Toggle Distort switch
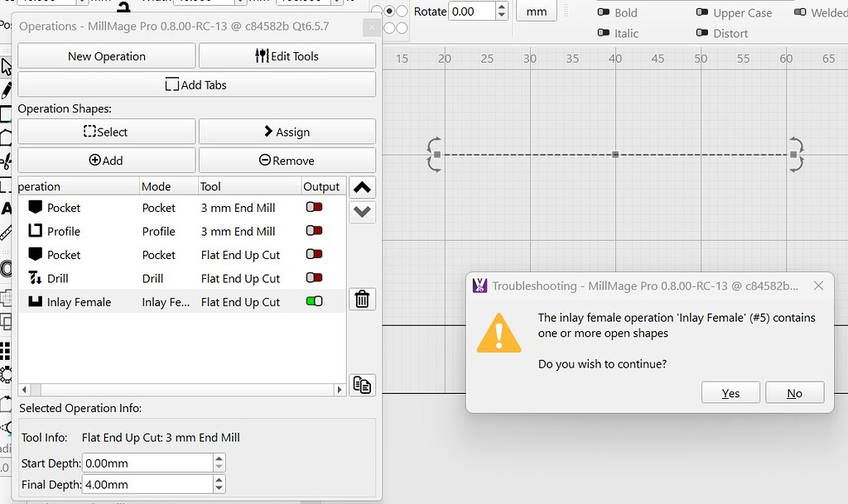Screen dimensions: 848x504 click(702, 32)
